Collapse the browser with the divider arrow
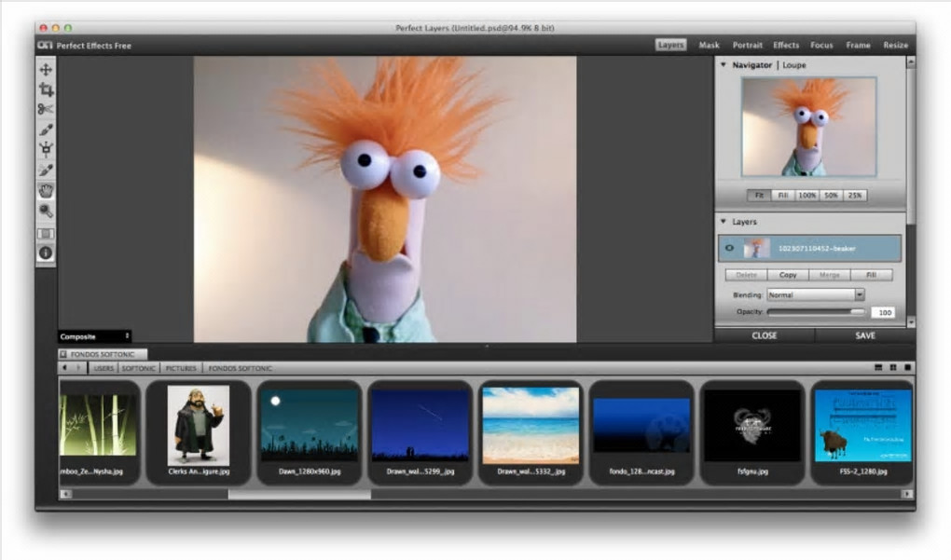The height and width of the screenshot is (560, 951). click(x=487, y=346)
